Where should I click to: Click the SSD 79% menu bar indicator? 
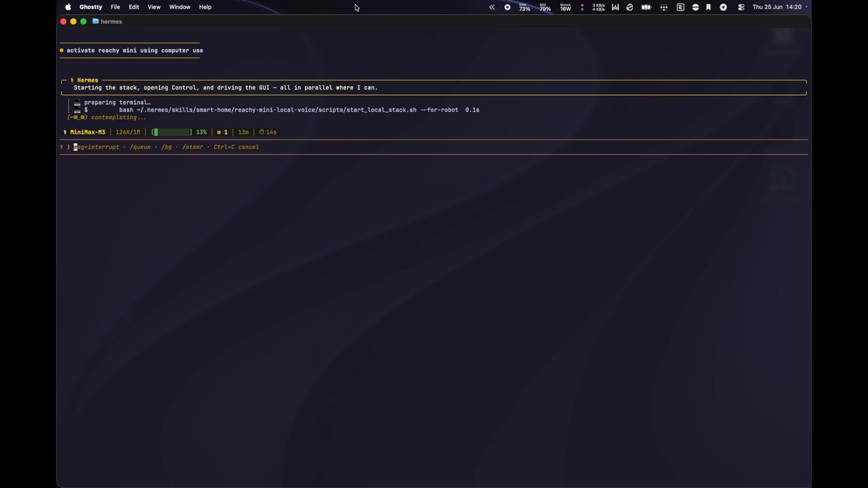coord(545,7)
